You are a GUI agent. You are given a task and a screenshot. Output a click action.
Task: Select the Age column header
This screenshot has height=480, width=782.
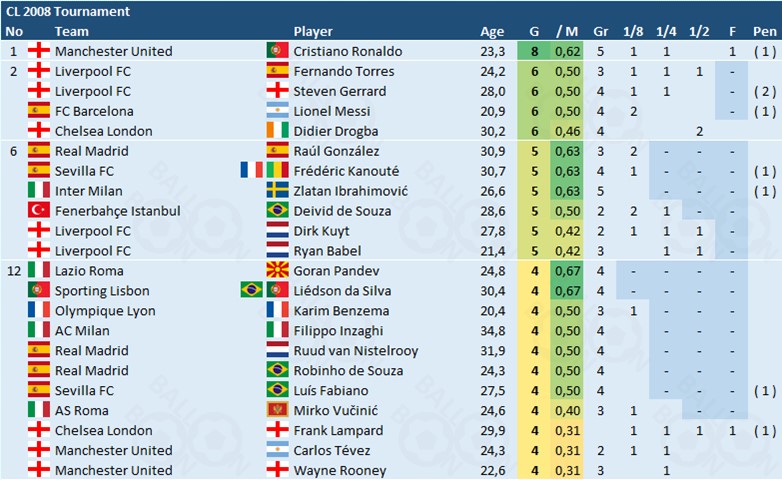492,31
